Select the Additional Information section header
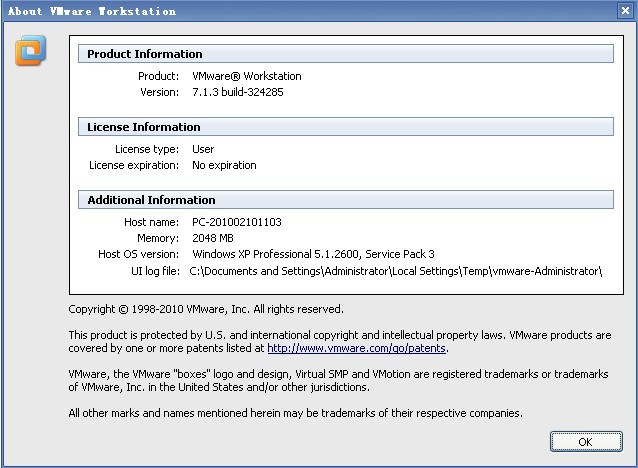The height and width of the screenshot is (468, 638). pos(151,200)
